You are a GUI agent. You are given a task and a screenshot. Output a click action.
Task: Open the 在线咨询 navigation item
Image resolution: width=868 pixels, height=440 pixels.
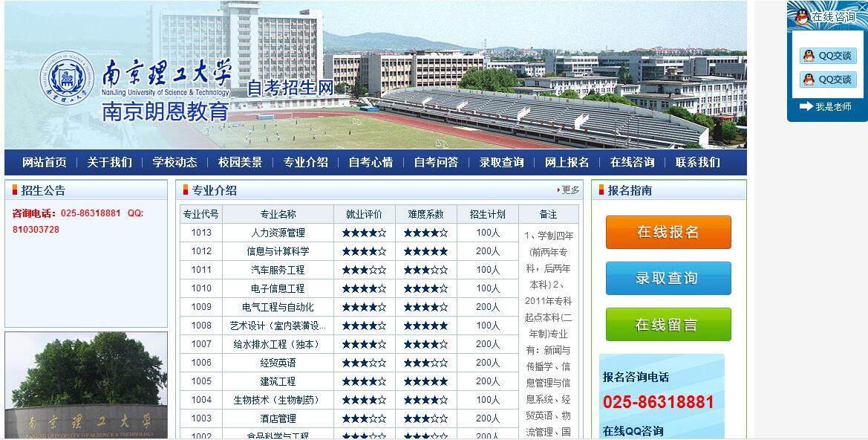pyautogui.click(x=632, y=162)
